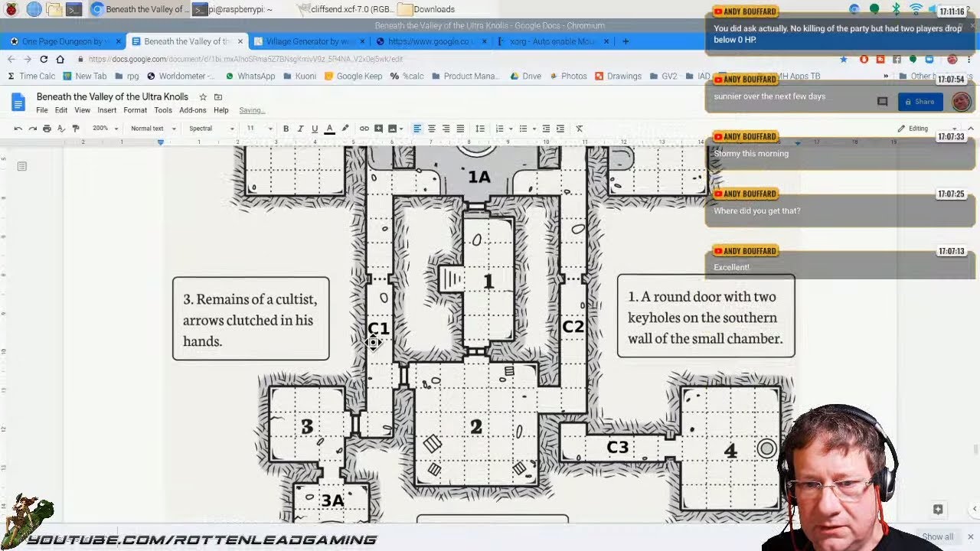Select the paint format tool
The height and width of the screenshot is (551, 980).
(x=76, y=129)
